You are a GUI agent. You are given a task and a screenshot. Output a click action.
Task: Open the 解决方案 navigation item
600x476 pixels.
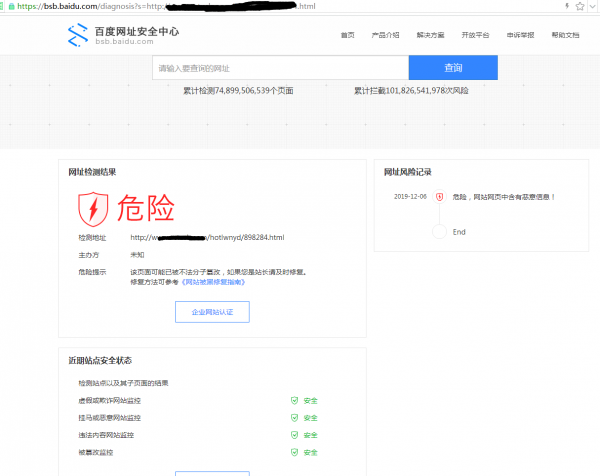(x=430, y=35)
